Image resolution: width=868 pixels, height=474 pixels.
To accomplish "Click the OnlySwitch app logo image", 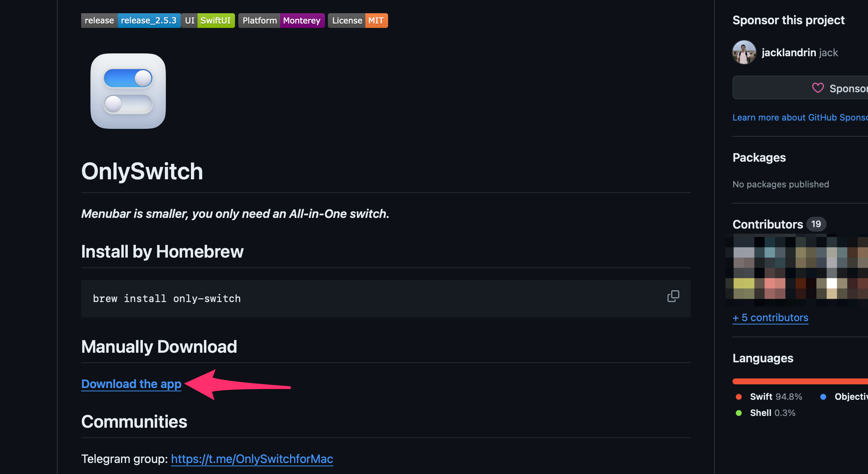I will pos(128,91).
